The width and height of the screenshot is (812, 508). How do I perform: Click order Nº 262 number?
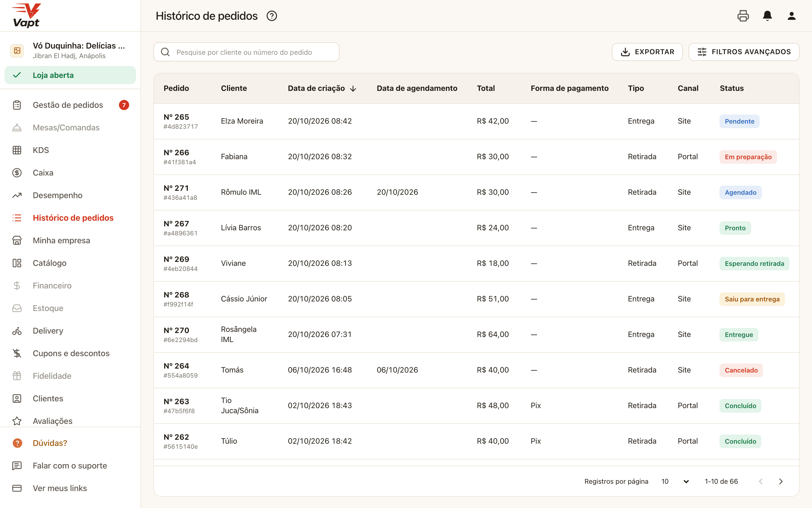coord(176,437)
